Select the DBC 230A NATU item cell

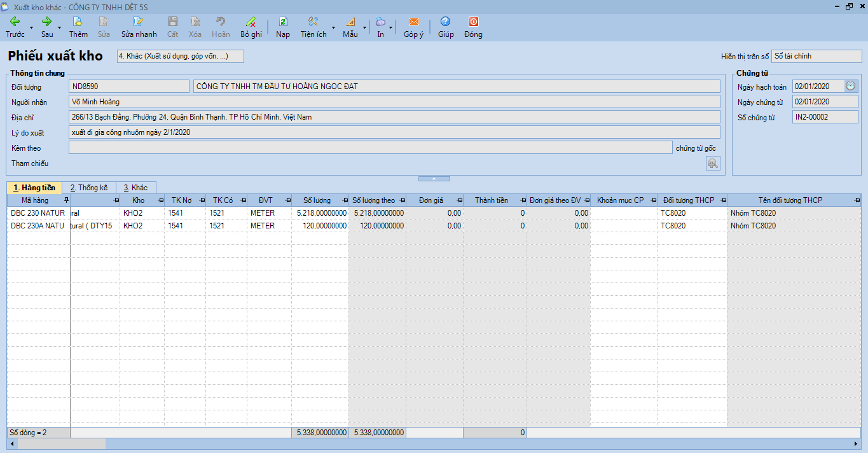click(x=38, y=226)
